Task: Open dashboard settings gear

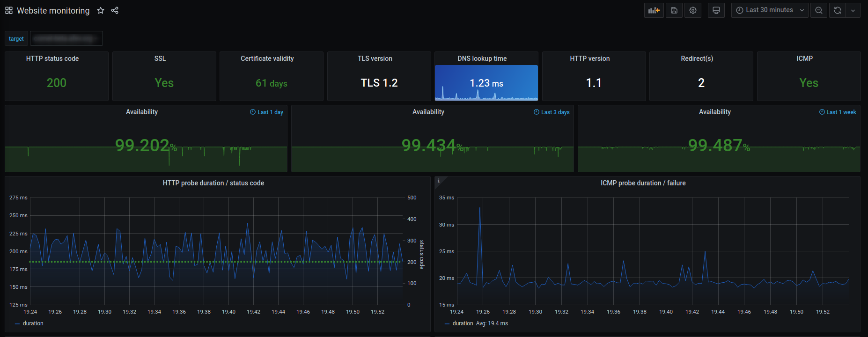Action: [x=693, y=10]
